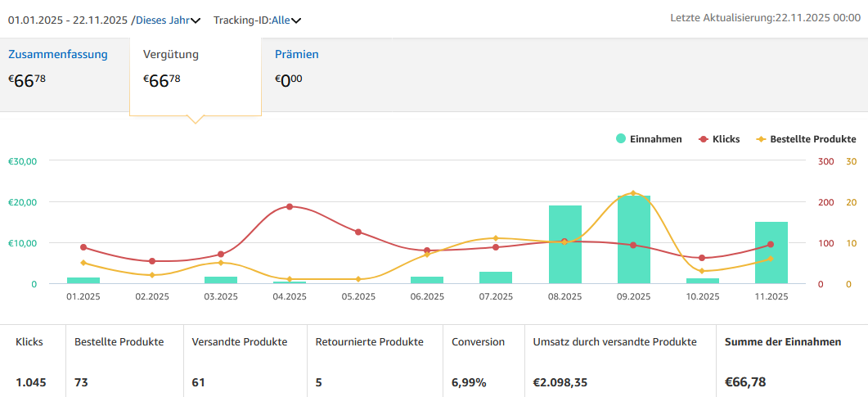The image size is (868, 397).
Task: Click the Summe der Einnahmen column header
Action: tap(782, 342)
